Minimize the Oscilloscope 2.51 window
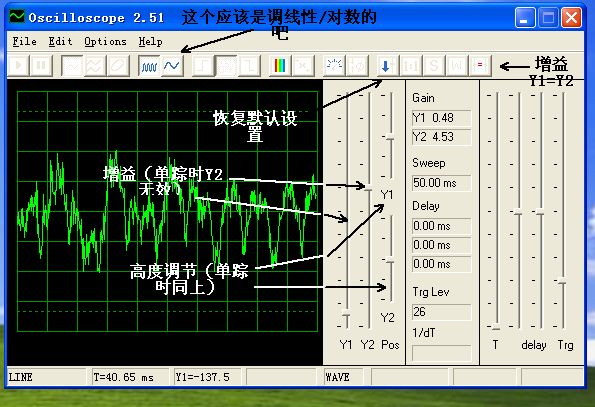This screenshot has width=595, height=407. tap(525, 17)
